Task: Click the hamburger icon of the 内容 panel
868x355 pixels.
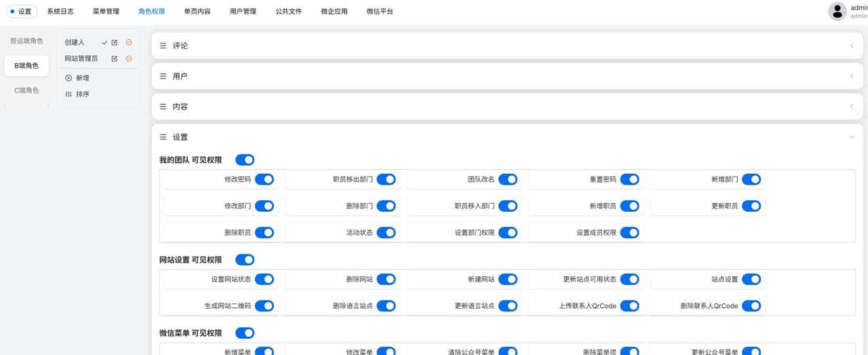Action: pos(163,107)
